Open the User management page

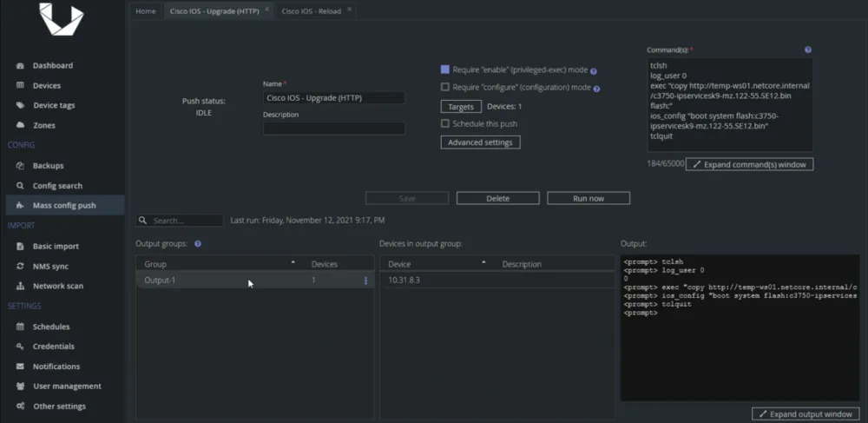[67, 386]
